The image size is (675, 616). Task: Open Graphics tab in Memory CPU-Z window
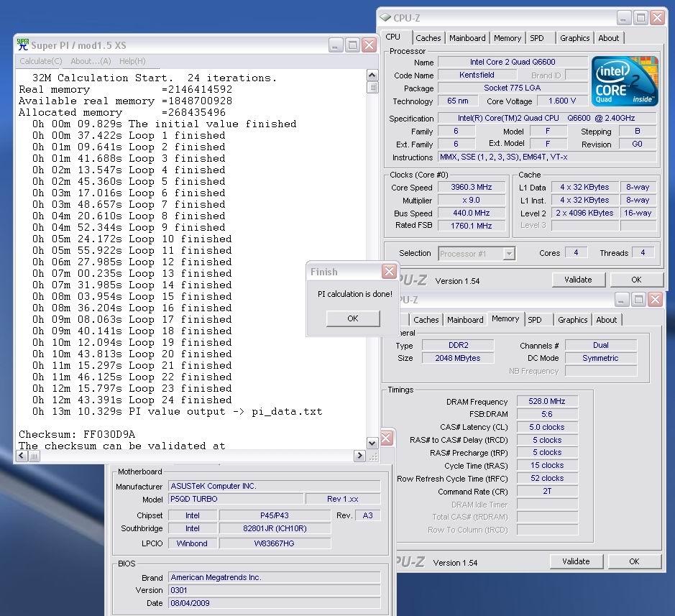pos(572,320)
